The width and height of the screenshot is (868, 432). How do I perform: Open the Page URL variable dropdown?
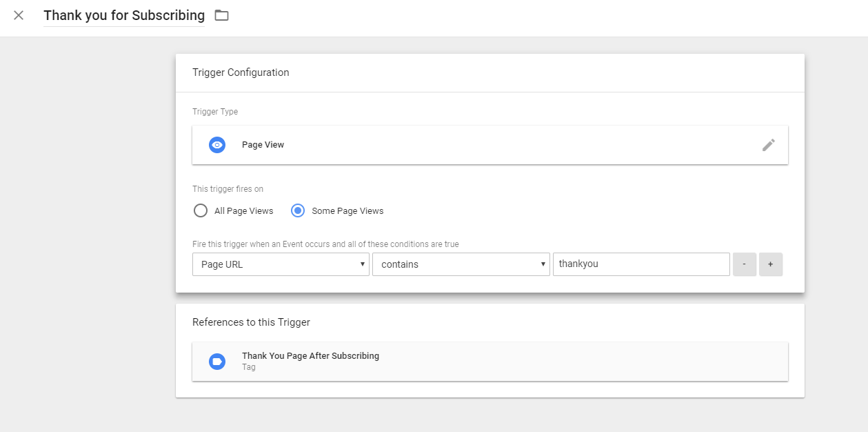point(281,264)
